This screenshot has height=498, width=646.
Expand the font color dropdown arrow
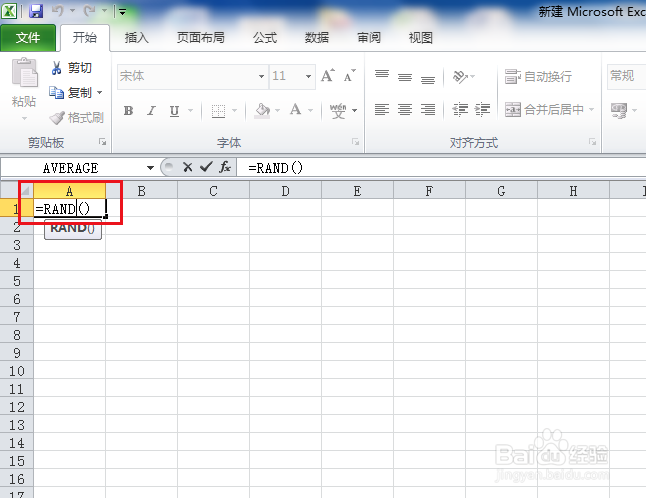point(310,110)
